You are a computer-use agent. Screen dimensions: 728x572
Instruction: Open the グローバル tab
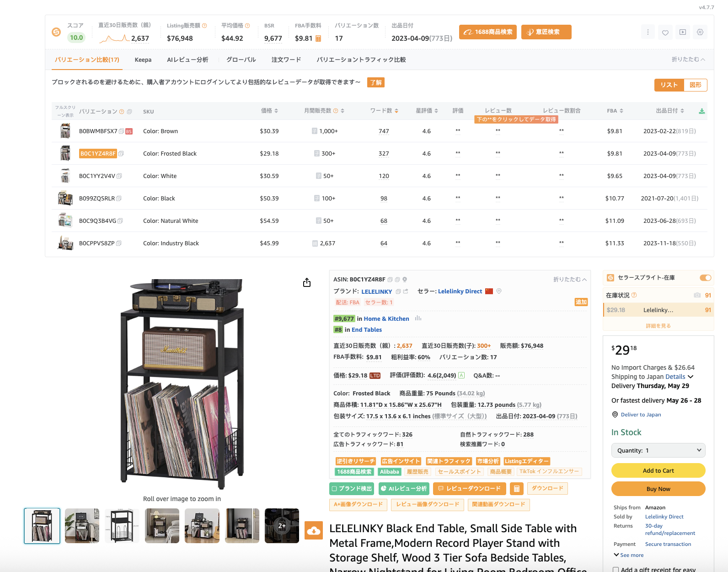tap(241, 59)
